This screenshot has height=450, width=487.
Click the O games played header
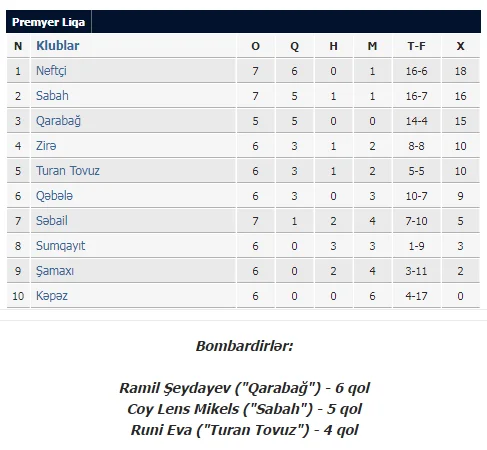pyautogui.click(x=255, y=46)
